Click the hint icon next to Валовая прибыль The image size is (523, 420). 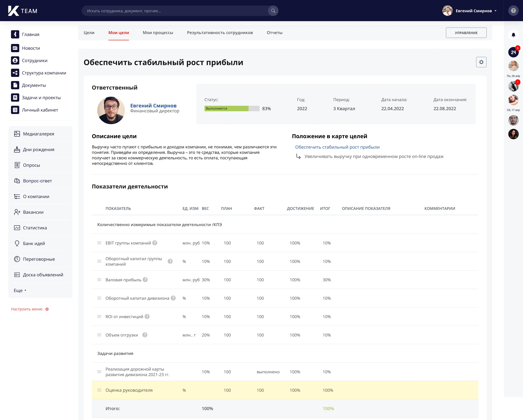click(x=145, y=280)
